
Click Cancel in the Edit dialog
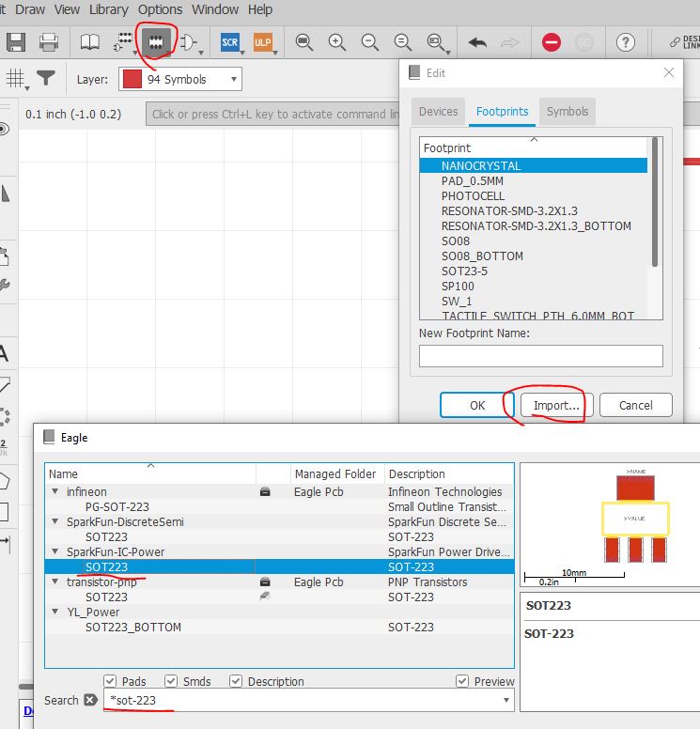click(636, 406)
